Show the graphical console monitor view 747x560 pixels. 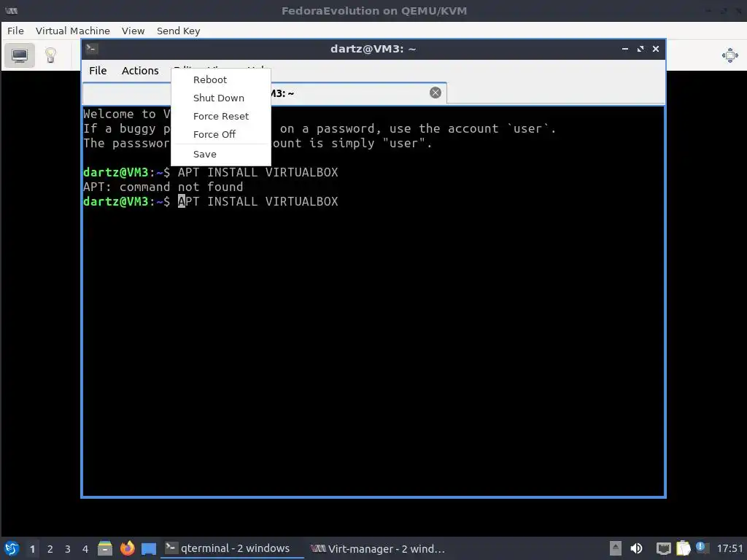click(20, 55)
